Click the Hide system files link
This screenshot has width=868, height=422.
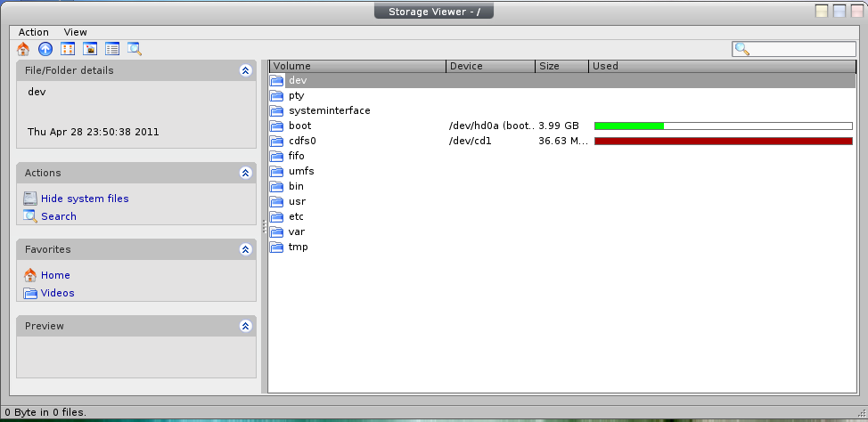tap(85, 199)
